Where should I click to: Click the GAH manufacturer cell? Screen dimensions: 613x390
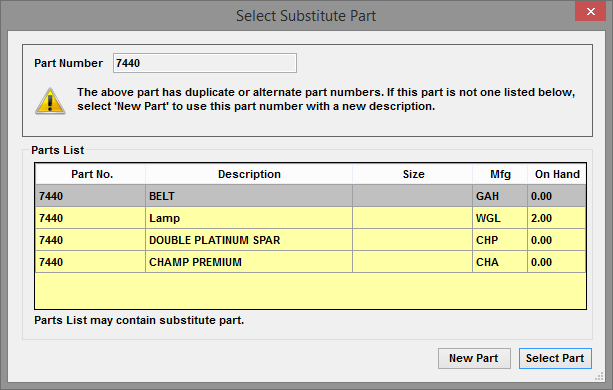(500, 196)
